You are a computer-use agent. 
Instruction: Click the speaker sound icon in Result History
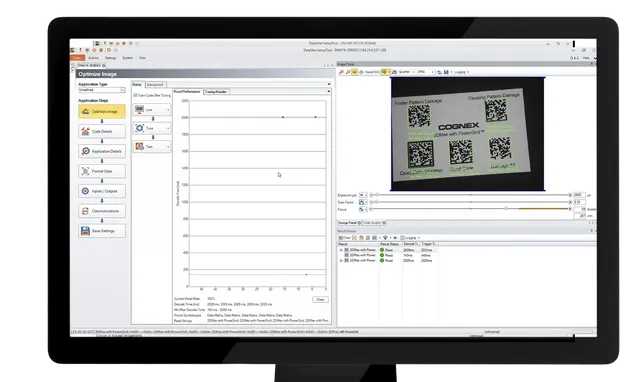pyautogui.click(x=395, y=238)
